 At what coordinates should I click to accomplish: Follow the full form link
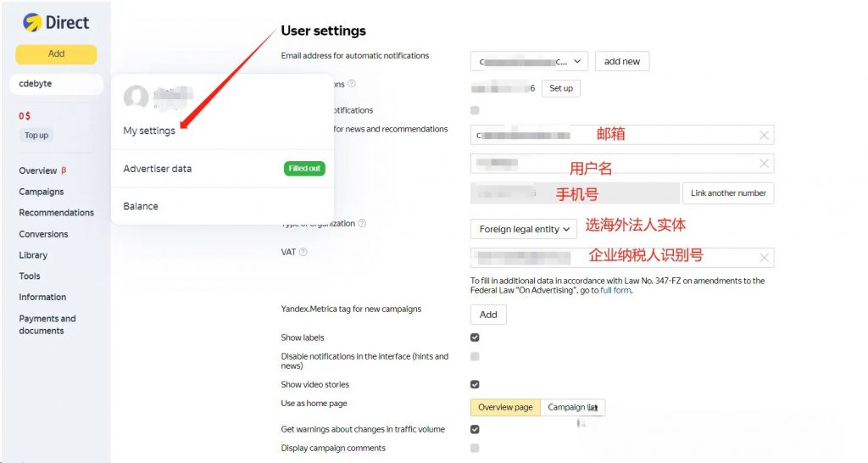615,290
